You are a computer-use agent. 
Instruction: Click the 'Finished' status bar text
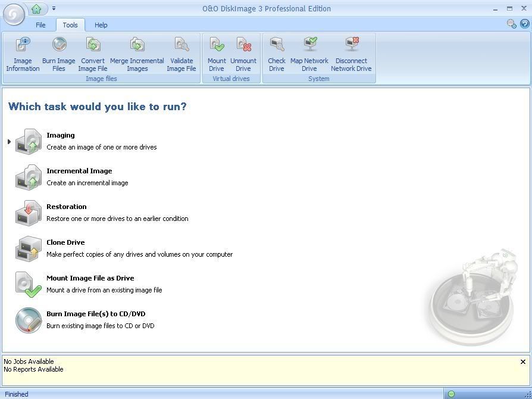pyautogui.click(x=16, y=394)
